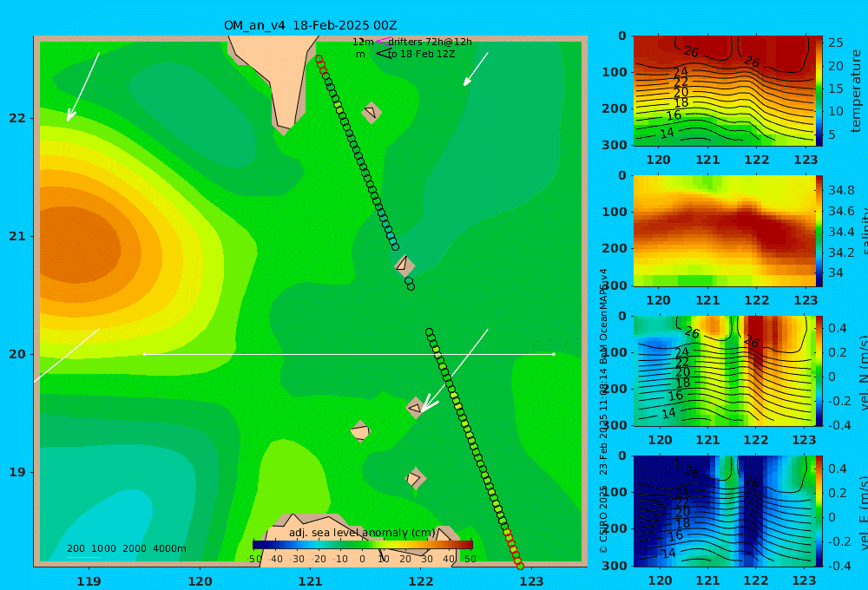Click the western endpoint of the white transect line
Screen dimensions: 868x590
[144, 354]
